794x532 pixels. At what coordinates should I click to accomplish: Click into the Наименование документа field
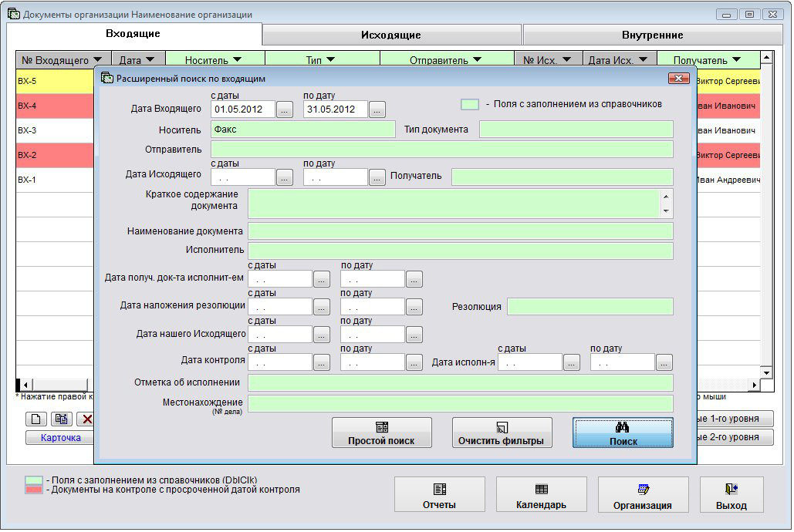(460, 231)
